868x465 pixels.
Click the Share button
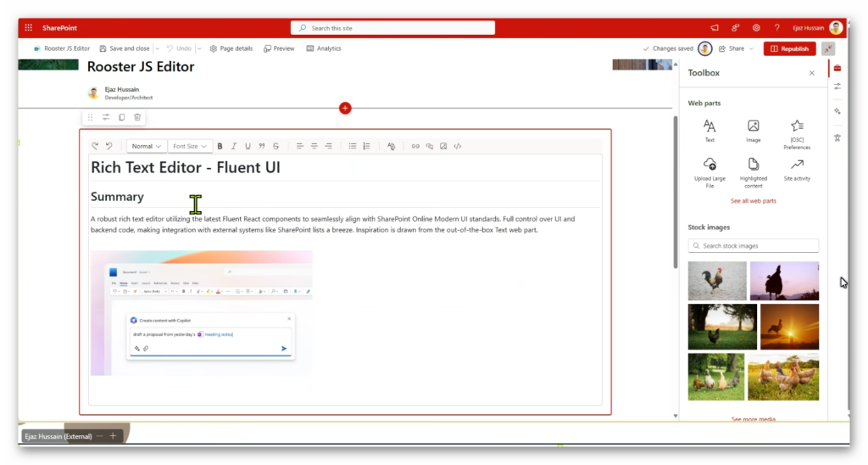click(x=732, y=48)
